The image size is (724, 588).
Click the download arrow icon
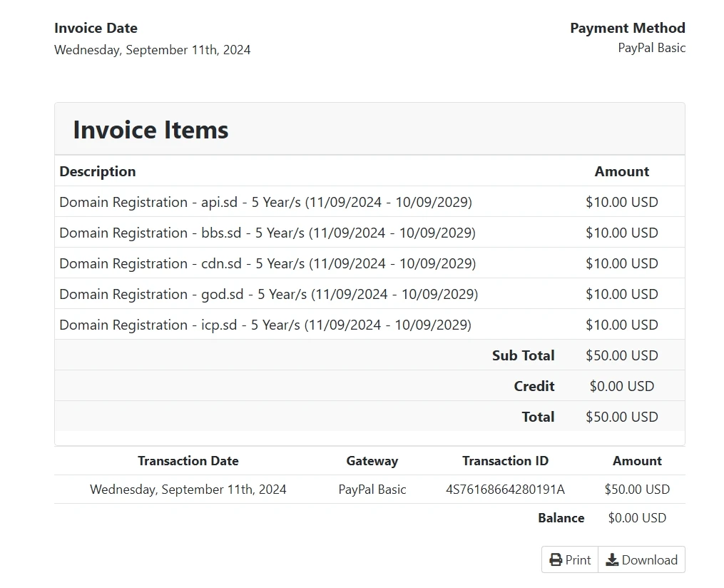point(612,560)
